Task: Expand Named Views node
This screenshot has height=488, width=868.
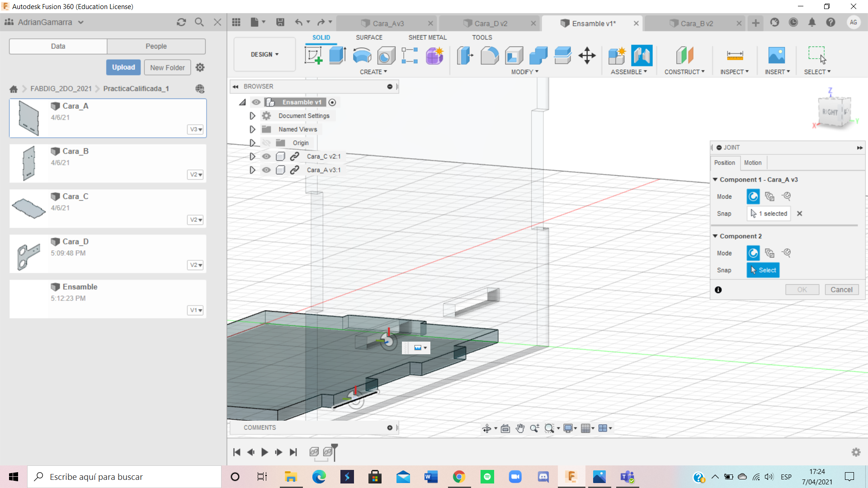Action: point(252,129)
